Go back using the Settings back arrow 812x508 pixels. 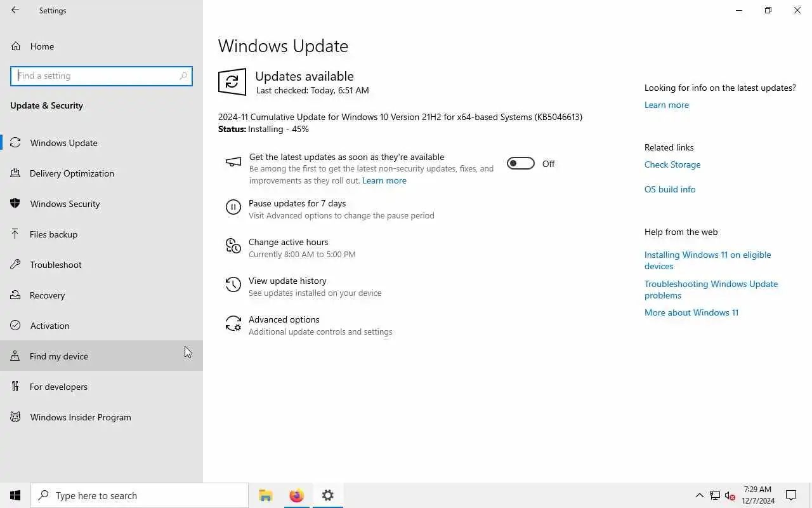point(15,10)
